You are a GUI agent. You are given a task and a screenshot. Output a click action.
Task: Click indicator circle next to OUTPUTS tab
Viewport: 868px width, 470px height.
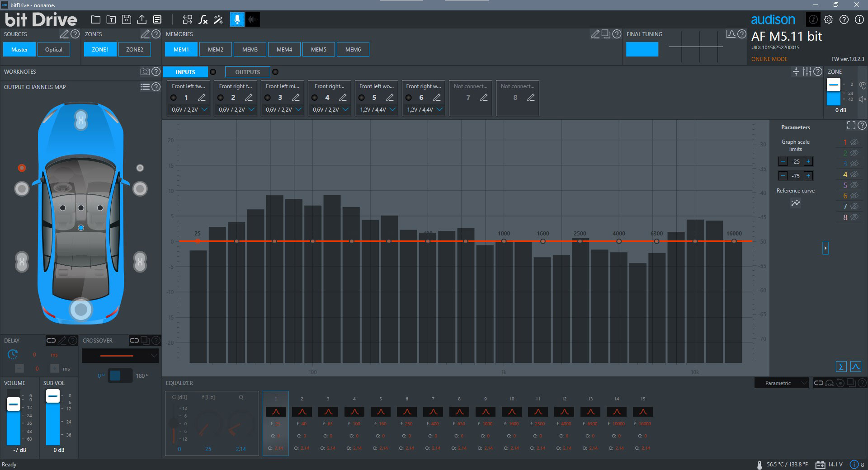pos(275,72)
